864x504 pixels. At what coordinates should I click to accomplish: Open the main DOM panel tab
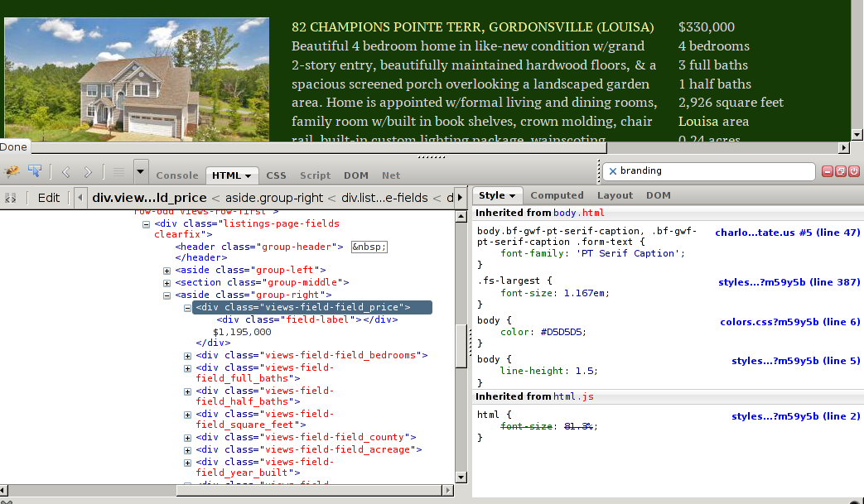click(356, 175)
